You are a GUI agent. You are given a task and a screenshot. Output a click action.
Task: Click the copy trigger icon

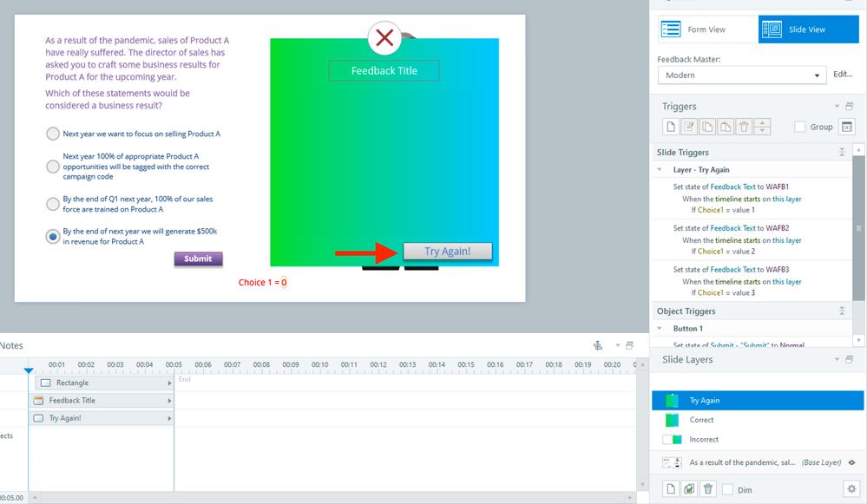(x=707, y=127)
